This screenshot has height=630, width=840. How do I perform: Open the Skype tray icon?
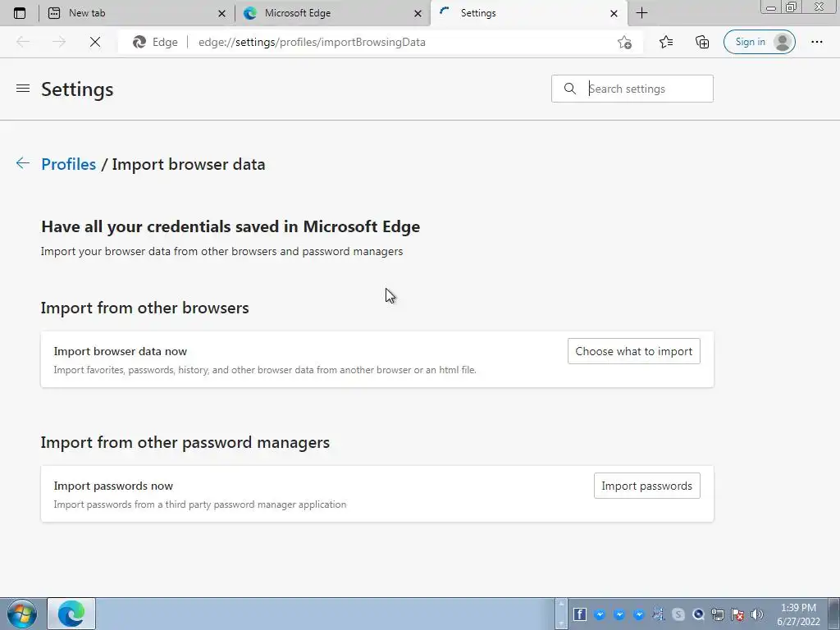click(x=678, y=614)
